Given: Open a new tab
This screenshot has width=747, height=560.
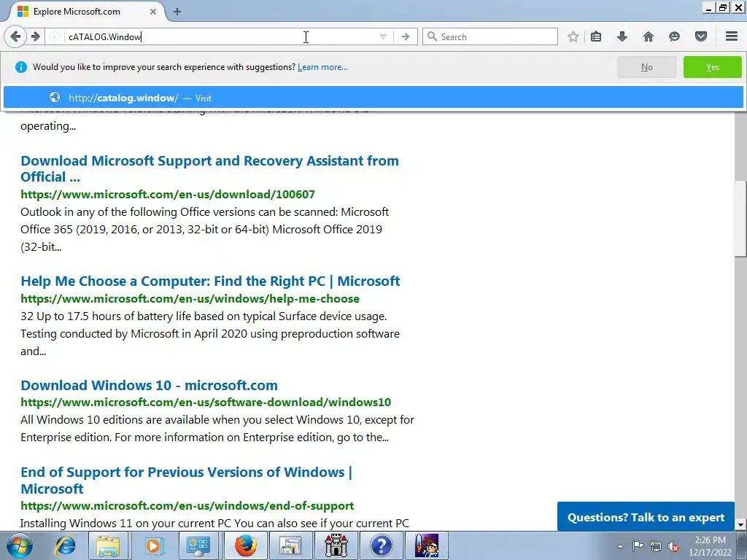Looking at the screenshot, I should point(177,12).
